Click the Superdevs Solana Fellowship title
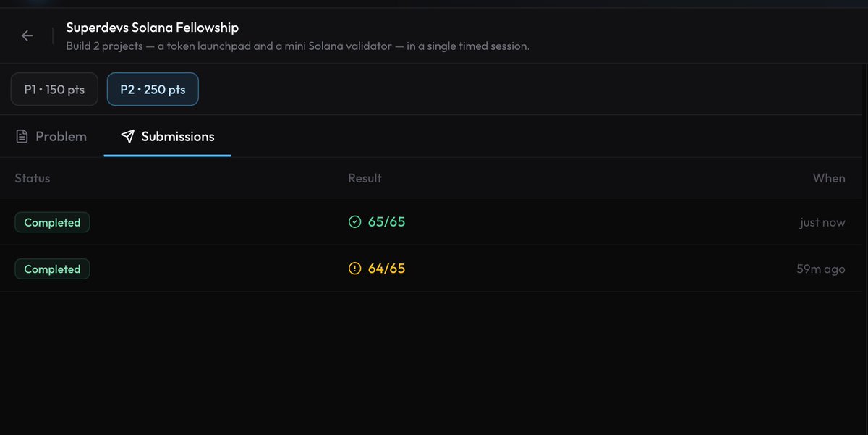 (153, 28)
